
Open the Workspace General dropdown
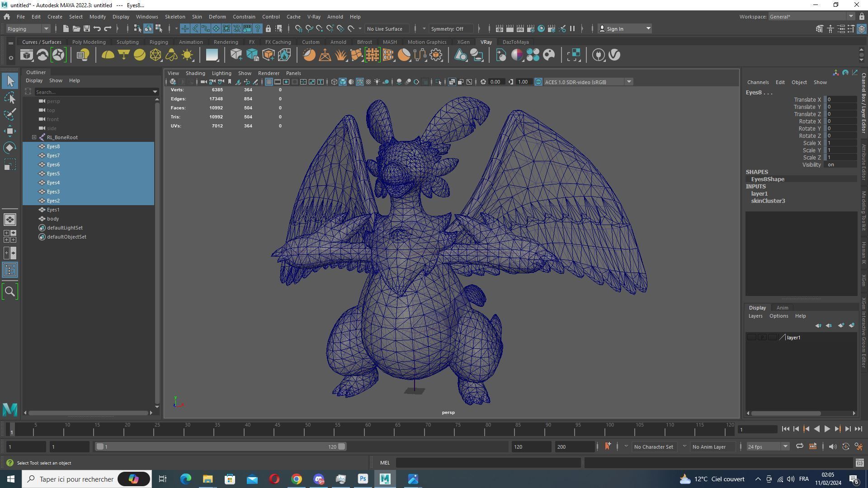tap(811, 17)
